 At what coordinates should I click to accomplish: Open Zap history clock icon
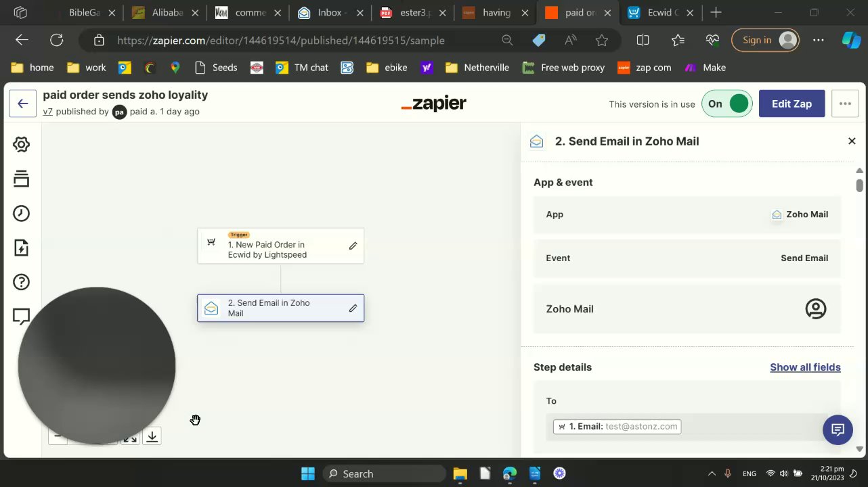pyautogui.click(x=21, y=213)
